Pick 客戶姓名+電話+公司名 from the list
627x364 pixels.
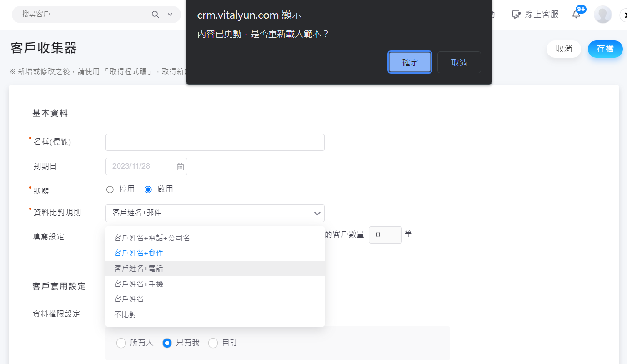[152, 238]
